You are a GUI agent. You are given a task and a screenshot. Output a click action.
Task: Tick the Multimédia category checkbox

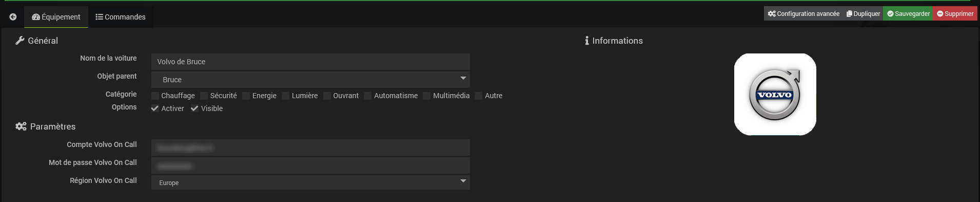[426, 96]
